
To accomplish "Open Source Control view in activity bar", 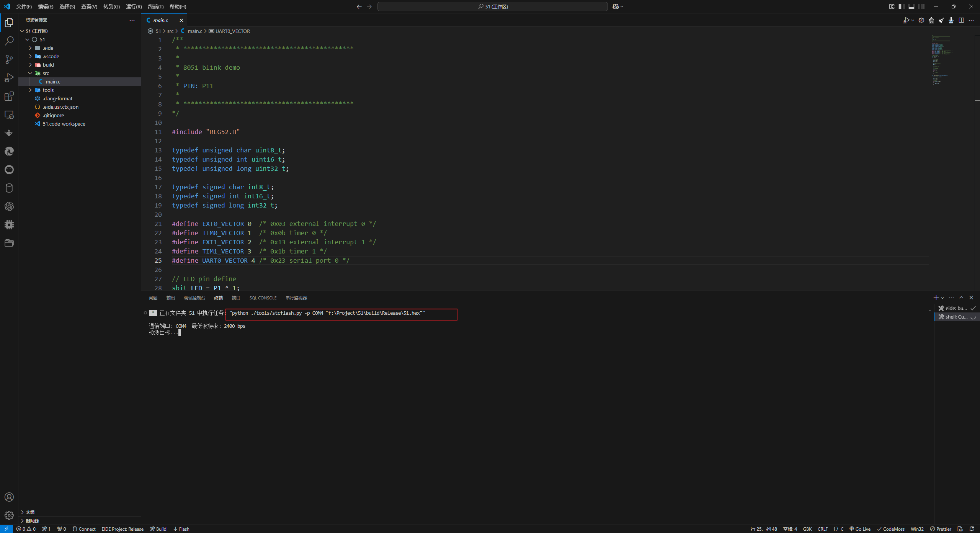I will (9, 59).
